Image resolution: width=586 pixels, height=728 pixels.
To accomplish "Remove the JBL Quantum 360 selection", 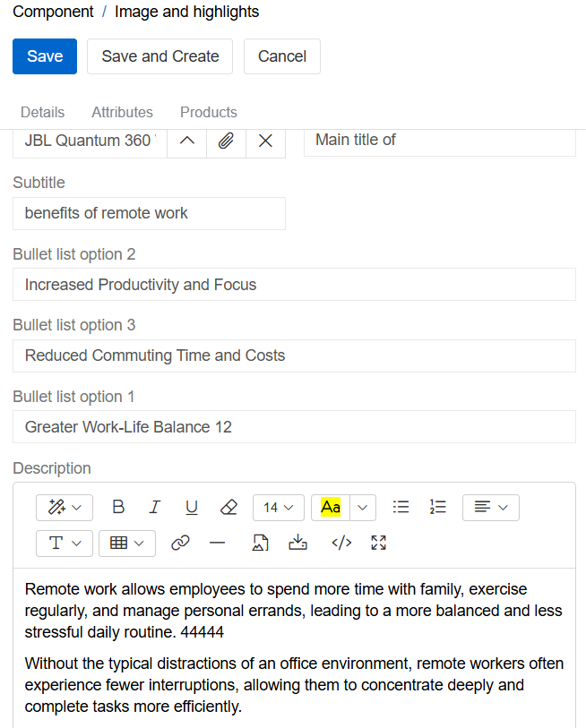I will pyautogui.click(x=265, y=141).
